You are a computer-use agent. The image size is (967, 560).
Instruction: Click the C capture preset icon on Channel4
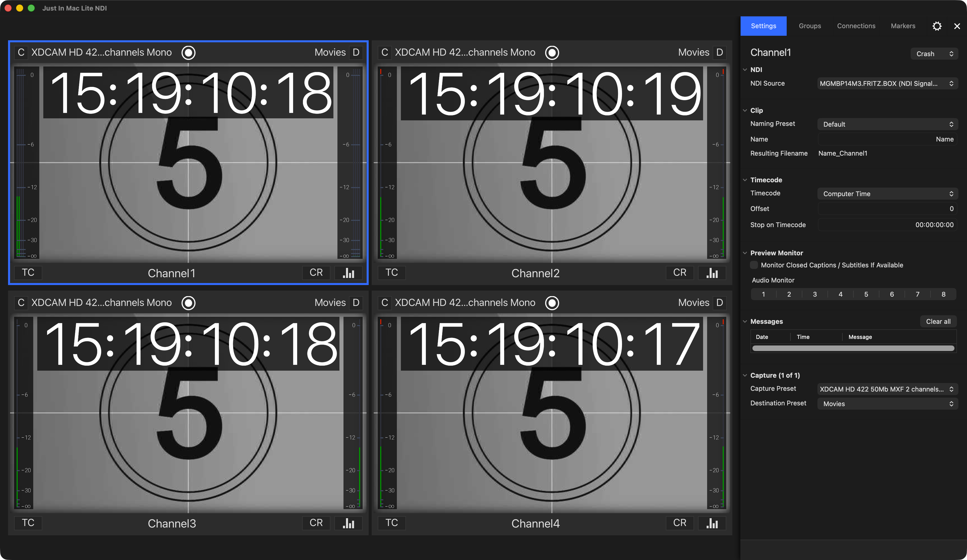point(385,303)
